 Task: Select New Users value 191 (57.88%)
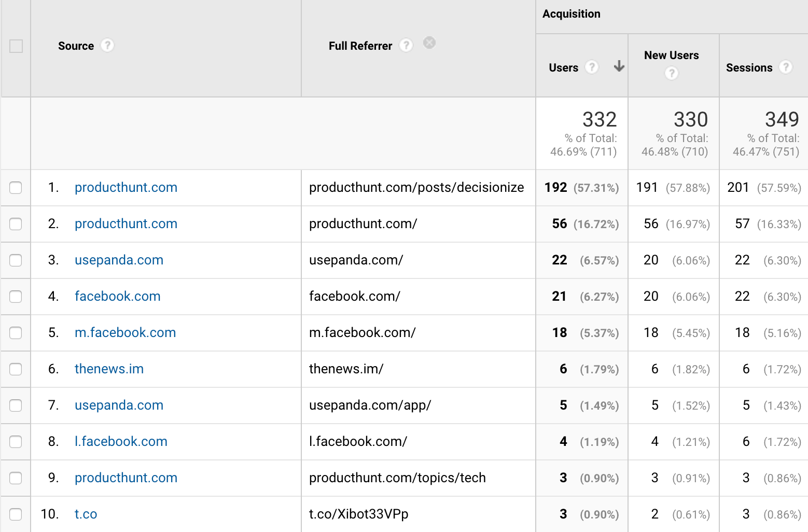(673, 188)
